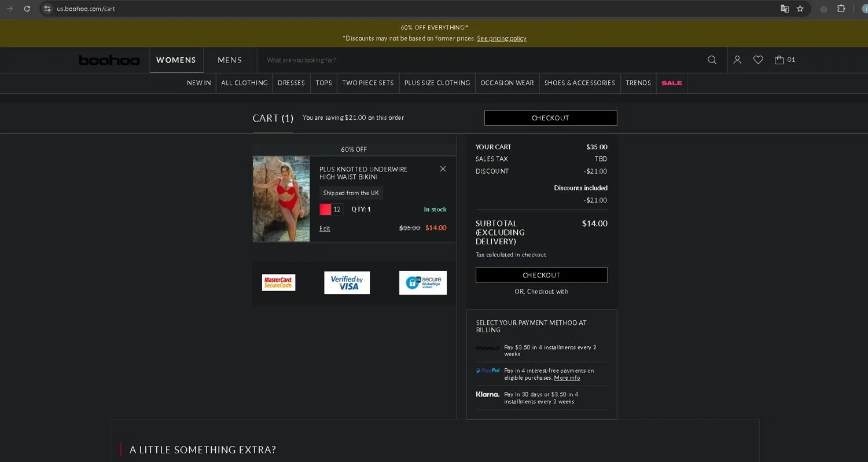The height and width of the screenshot is (462, 868).
Task: Click the 'Shipped from the UK' label
Action: point(351,193)
